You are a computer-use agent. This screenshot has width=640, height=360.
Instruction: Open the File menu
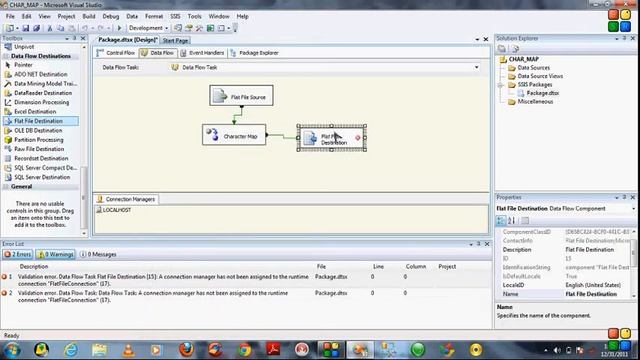(10, 16)
